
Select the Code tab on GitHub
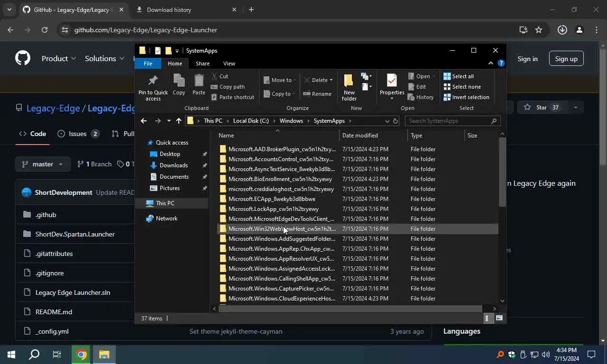coord(33,134)
